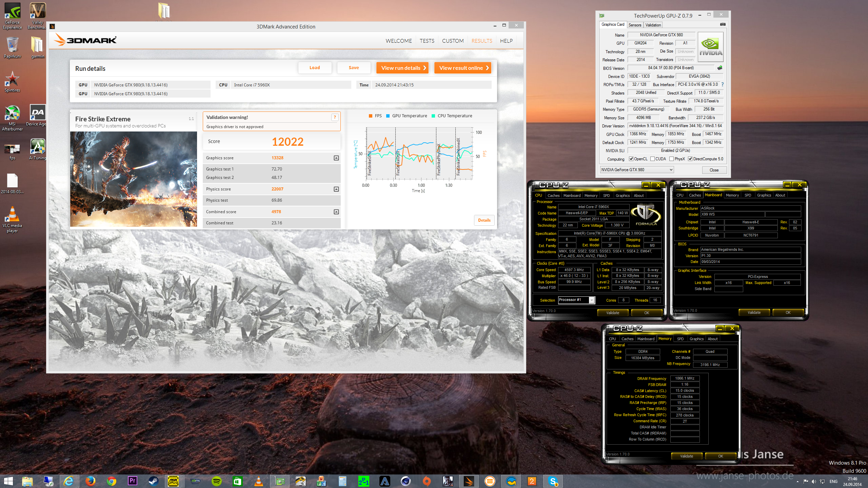This screenshot has width=868, height=488.
Task: Switch to the CPU-Z taskbar icon
Action: tap(173, 481)
